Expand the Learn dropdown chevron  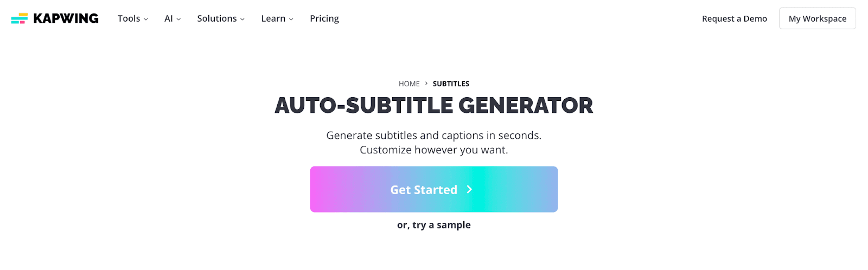pyautogui.click(x=291, y=19)
